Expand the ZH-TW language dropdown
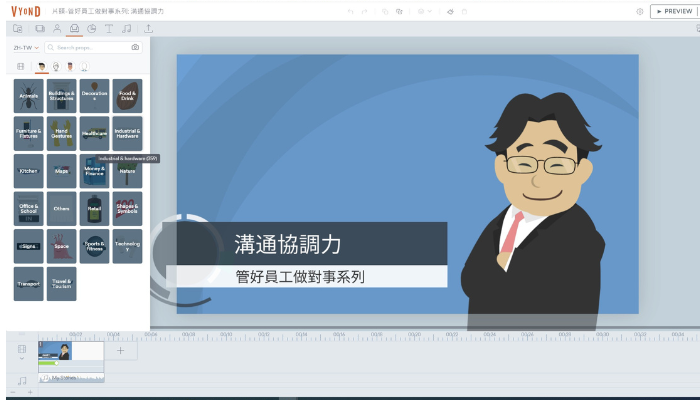This screenshot has width=700, height=400. [x=26, y=47]
